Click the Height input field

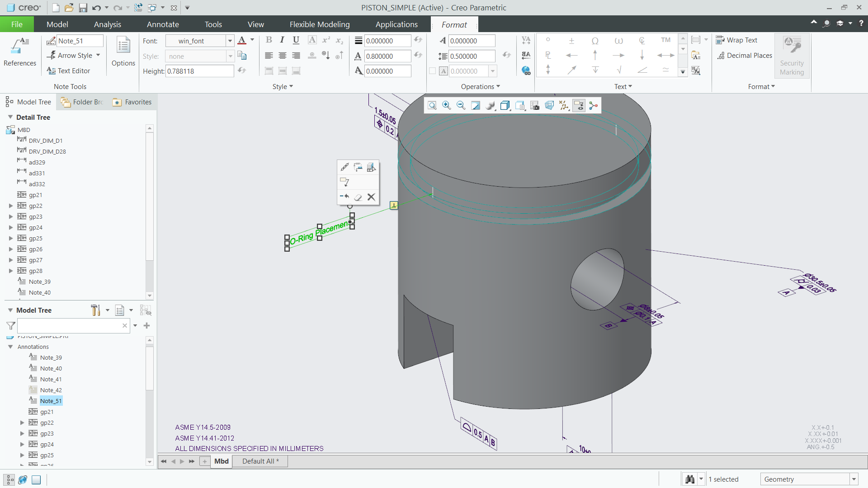[199, 71]
